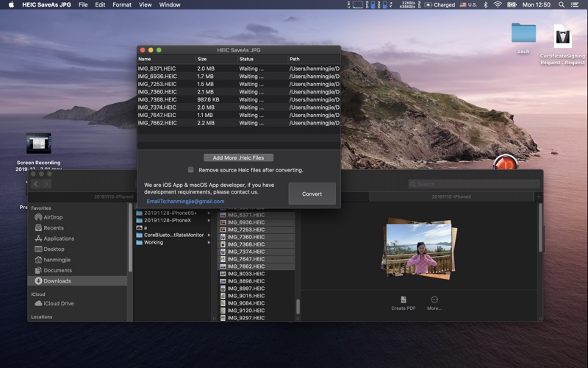
Task: Select IMG_7374.HEIC row in converter list
Action: [239, 107]
